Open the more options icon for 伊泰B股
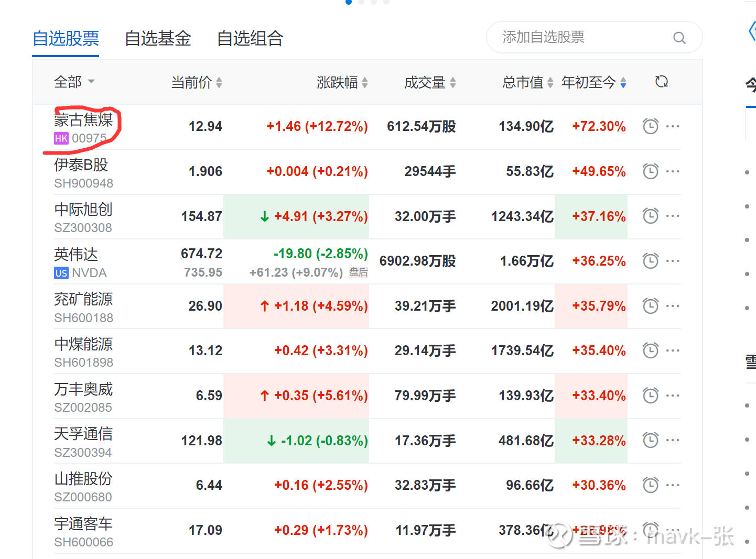 673,171
